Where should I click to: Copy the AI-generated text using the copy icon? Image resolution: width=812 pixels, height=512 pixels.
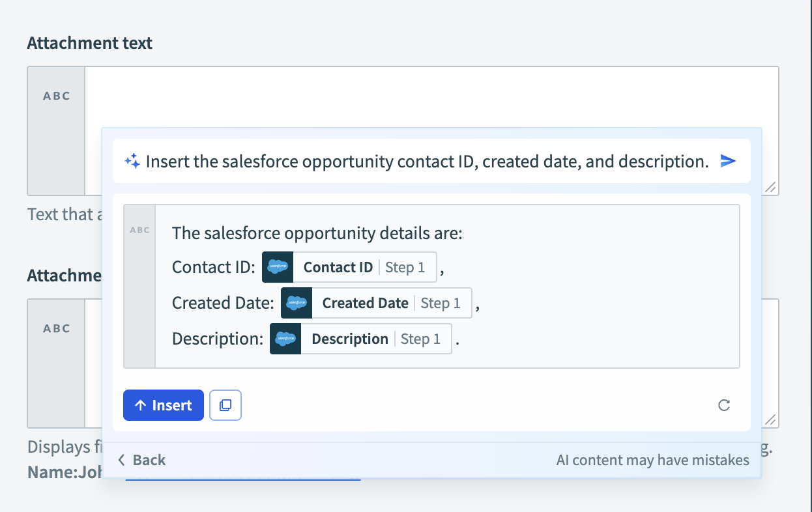point(225,405)
